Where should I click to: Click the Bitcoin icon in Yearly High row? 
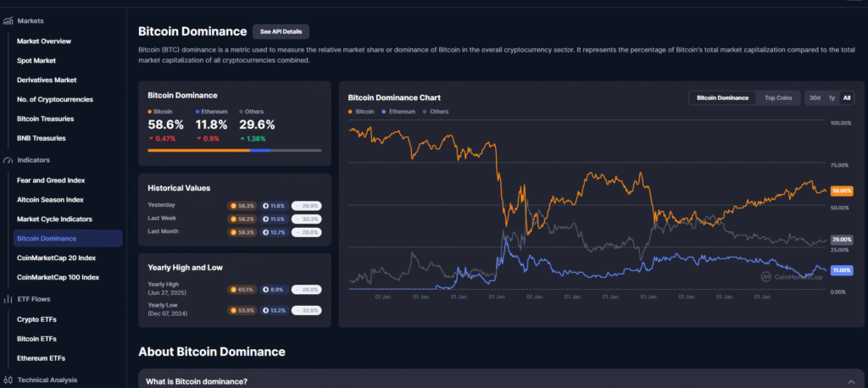234,289
